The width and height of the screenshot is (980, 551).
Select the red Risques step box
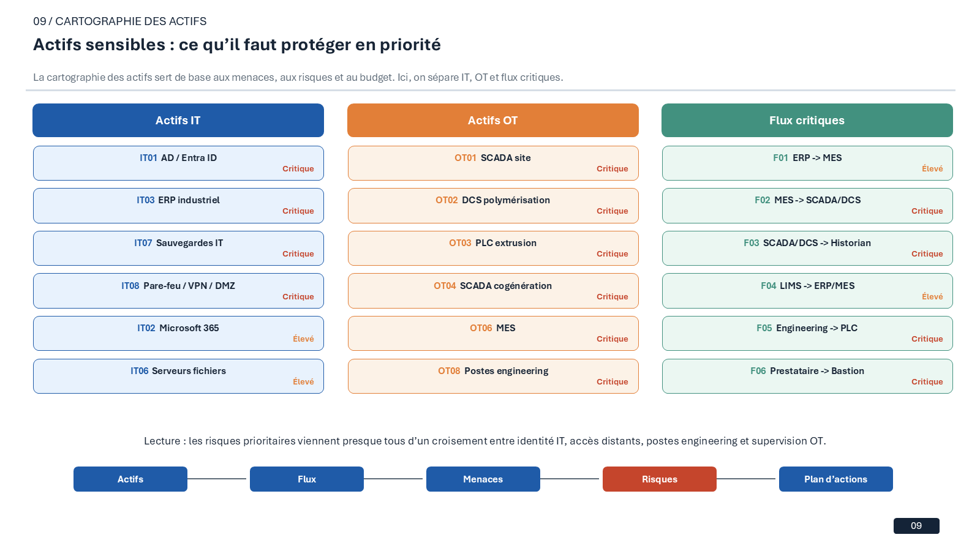click(x=660, y=479)
